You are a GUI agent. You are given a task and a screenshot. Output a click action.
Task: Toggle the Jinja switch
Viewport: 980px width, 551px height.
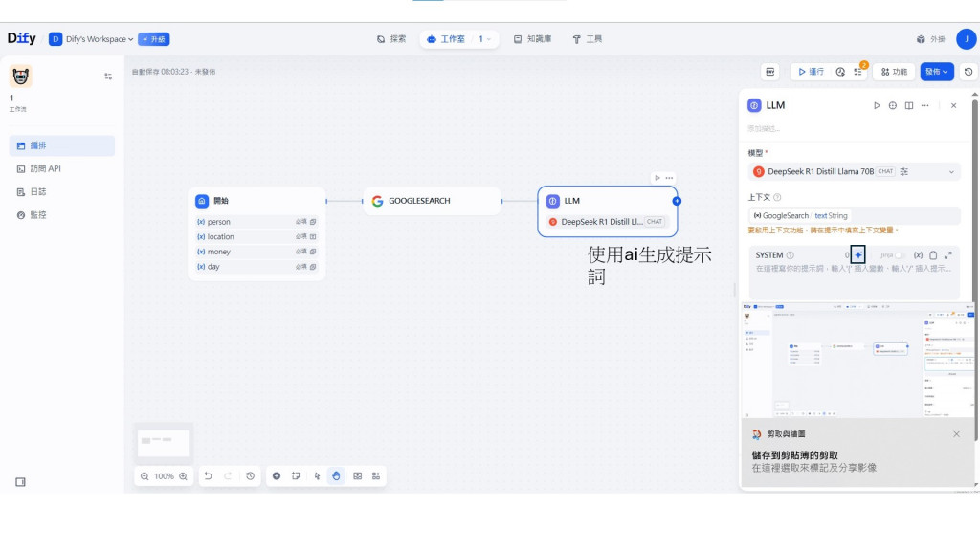coord(900,254)
